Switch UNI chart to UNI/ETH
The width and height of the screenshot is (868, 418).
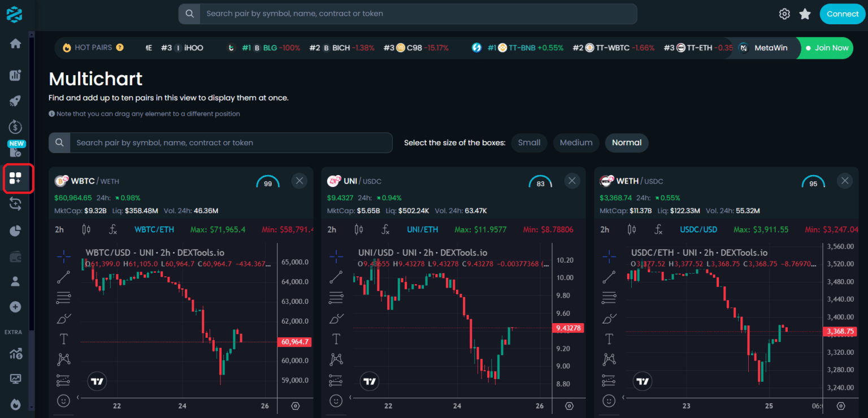(x=423, y=229)
